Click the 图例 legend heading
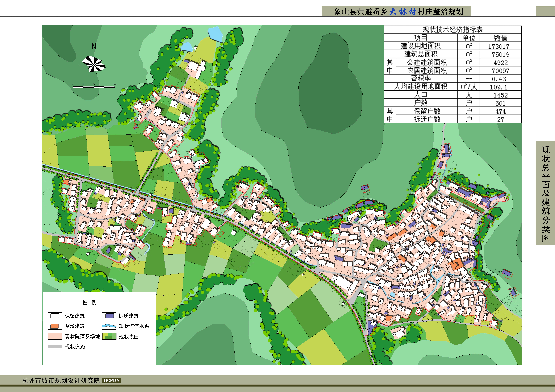 coord(90,302)
